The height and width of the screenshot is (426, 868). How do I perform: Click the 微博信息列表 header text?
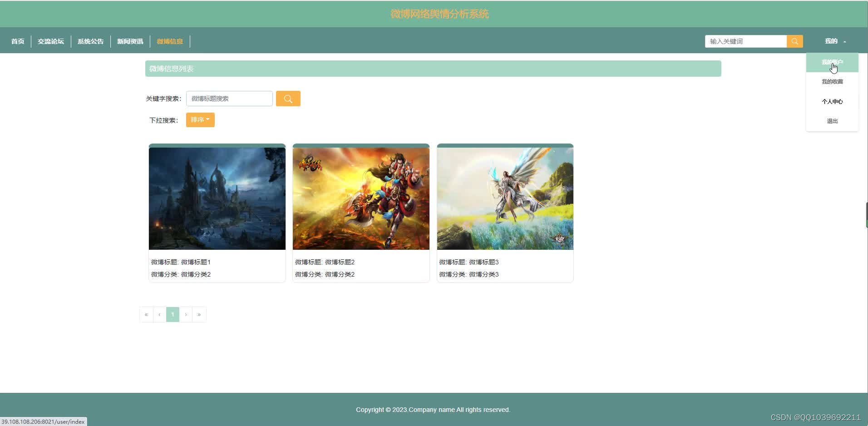pos(171,69)
